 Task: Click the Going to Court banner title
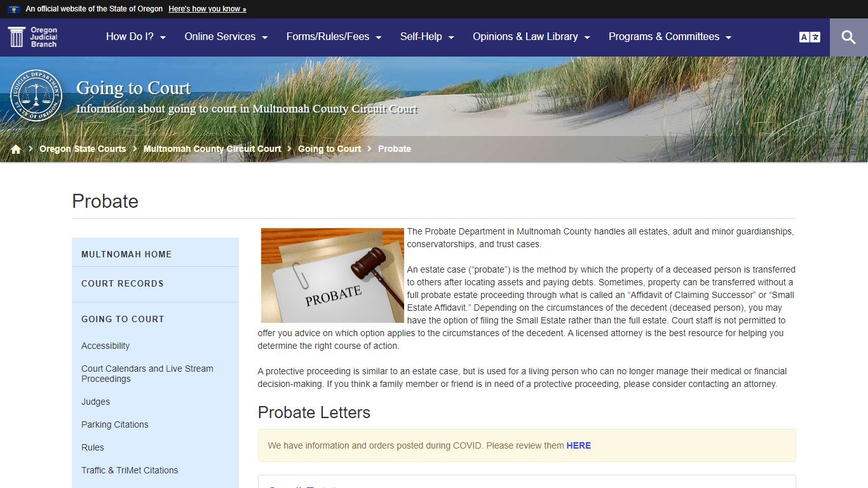point(133,88)
